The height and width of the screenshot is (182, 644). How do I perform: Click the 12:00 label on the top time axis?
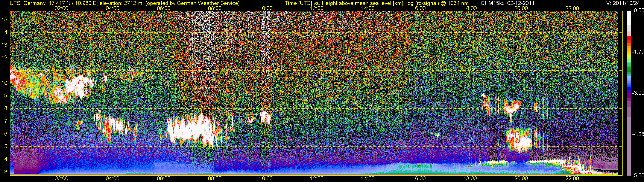(317, 8)
